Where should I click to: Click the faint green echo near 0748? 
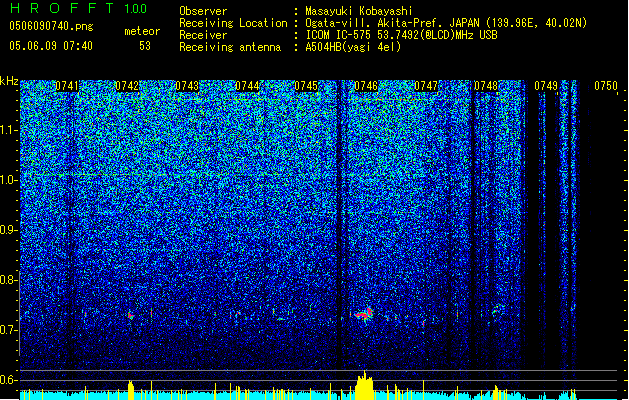coord(498,310)
